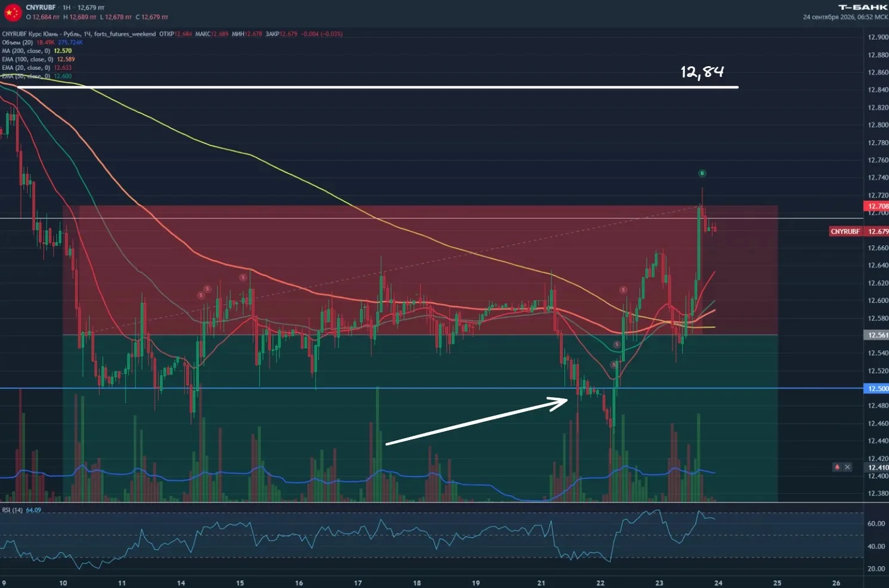Click the 60.00 level on RSI axis

(x=876, y=524)
